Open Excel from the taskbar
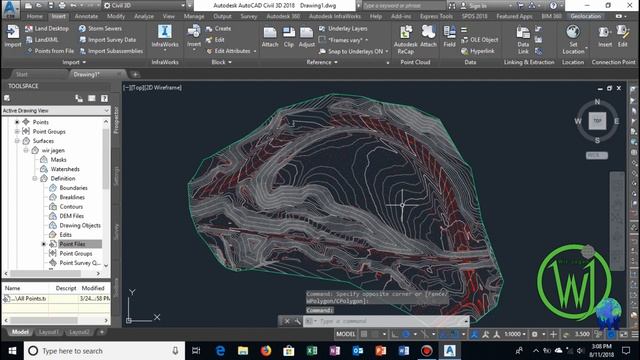This screenshot has width=640, height=360. (312, 351)
